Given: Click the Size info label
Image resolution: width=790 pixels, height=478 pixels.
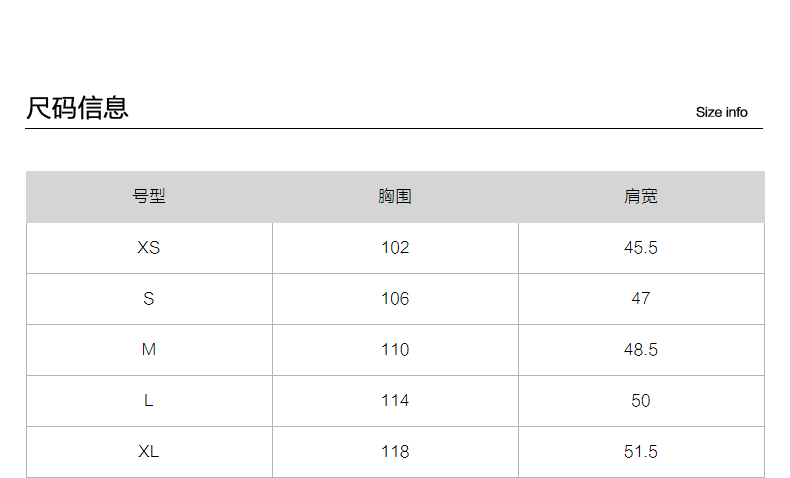Looking at the screenshot, I should tap(721, 112).
